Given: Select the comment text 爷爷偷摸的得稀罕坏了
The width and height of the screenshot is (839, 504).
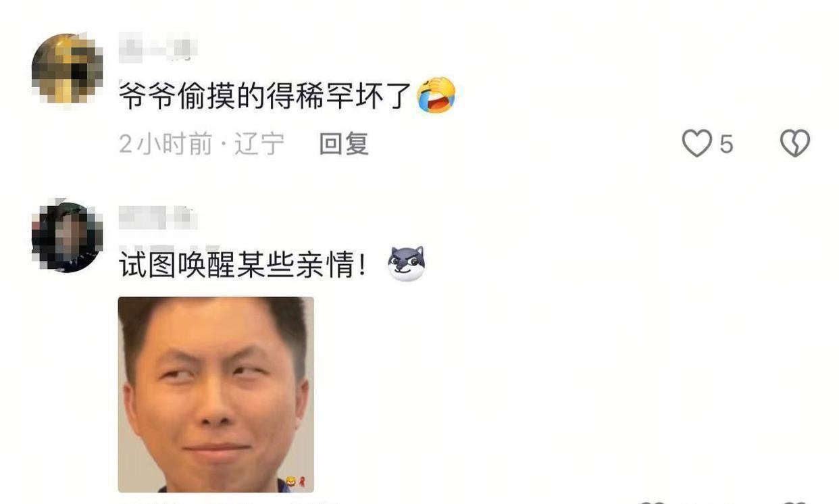Looking at the screenshot, I should (x=265, y=95).
